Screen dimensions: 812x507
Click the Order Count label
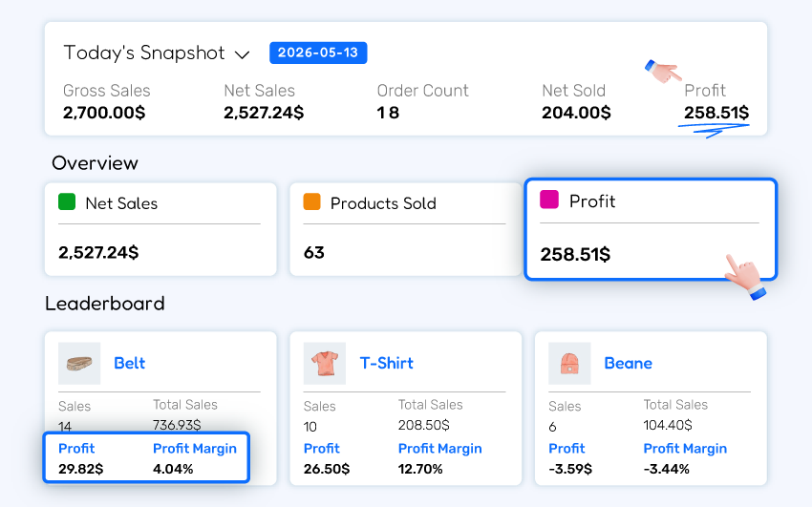[422, 91]
